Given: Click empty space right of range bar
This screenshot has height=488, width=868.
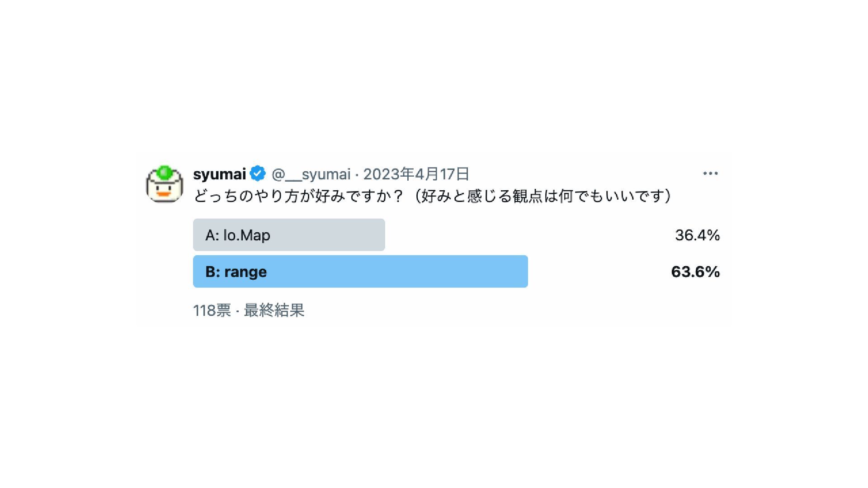Looking at the screenshot, I should coord(599,272).
